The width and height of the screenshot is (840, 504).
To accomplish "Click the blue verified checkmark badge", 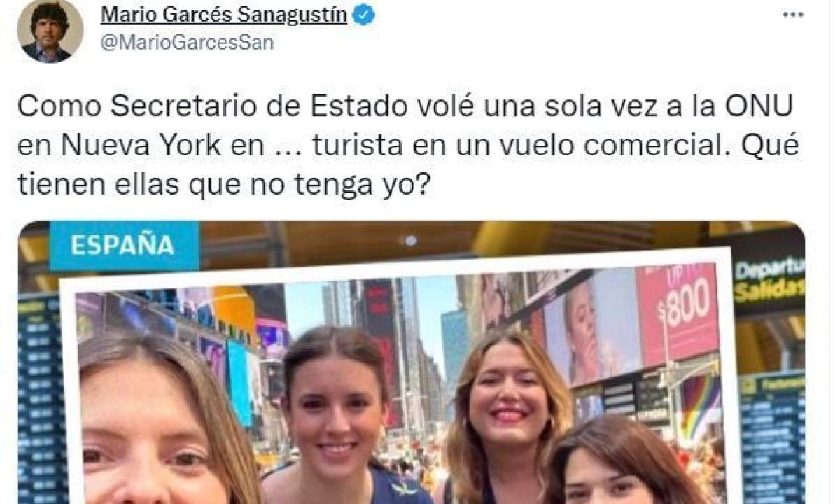I will (x=363, y=15).
